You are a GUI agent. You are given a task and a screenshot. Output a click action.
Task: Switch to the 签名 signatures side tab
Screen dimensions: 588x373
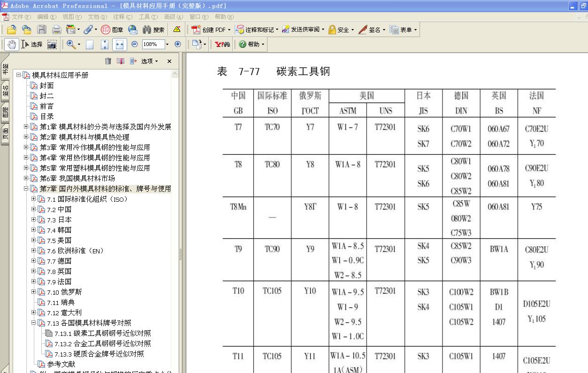(x=5, y=91)
